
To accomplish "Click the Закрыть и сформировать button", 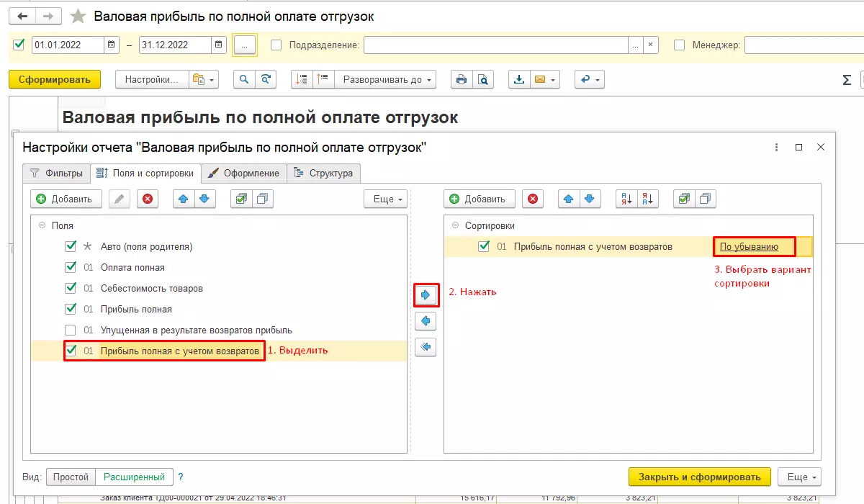I will [699, 477].
